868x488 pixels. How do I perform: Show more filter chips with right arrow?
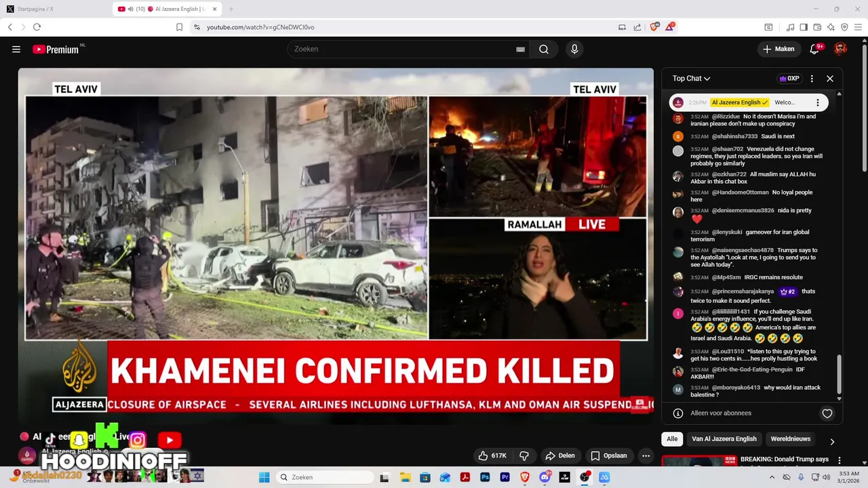click(x=832, y=441)
